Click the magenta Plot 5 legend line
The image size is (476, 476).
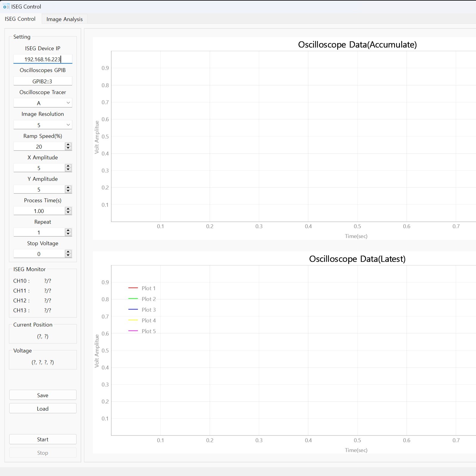coord(133,331)
